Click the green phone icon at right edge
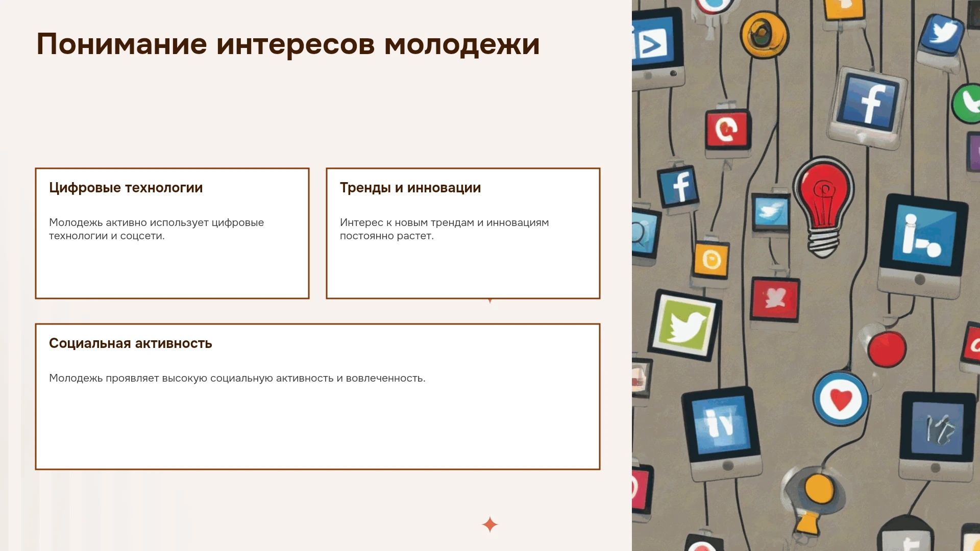The height and width of the screenshot is (551, 980). click(x=966, y=104)
